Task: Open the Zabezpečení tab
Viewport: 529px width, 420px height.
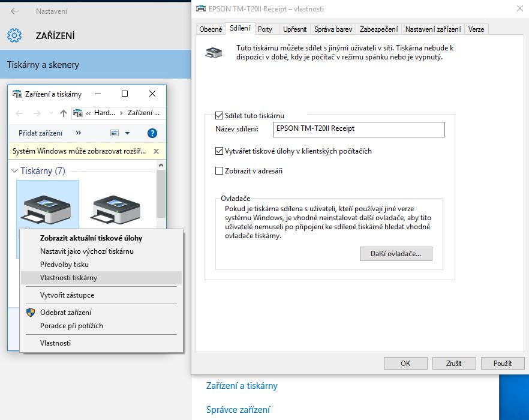Action: [378, 29]
